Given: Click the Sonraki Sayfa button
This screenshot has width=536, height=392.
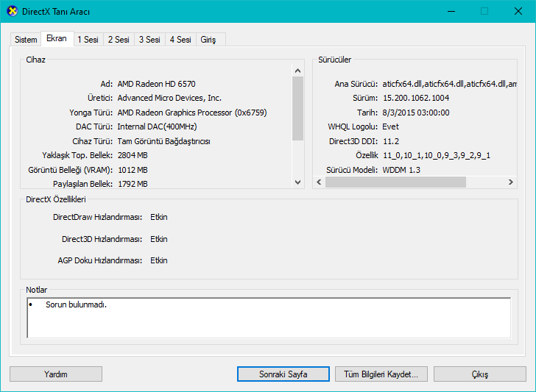Looking at the screenshot, I should (x=283, y=374).
